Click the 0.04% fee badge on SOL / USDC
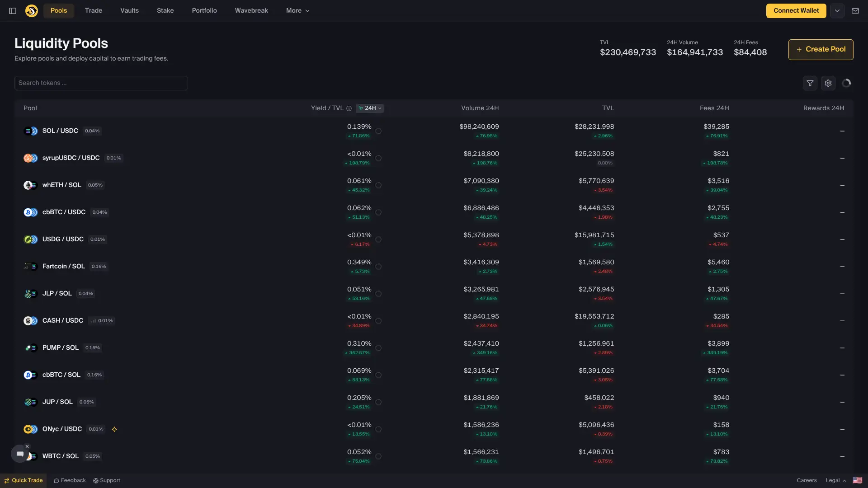The height and width of the screenshot is (488, 868). (x=92, y=131)
